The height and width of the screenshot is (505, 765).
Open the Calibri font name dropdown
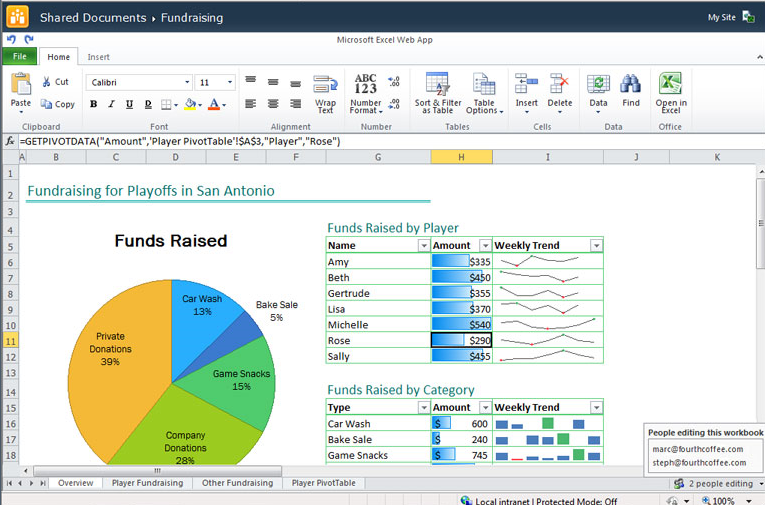186,83
